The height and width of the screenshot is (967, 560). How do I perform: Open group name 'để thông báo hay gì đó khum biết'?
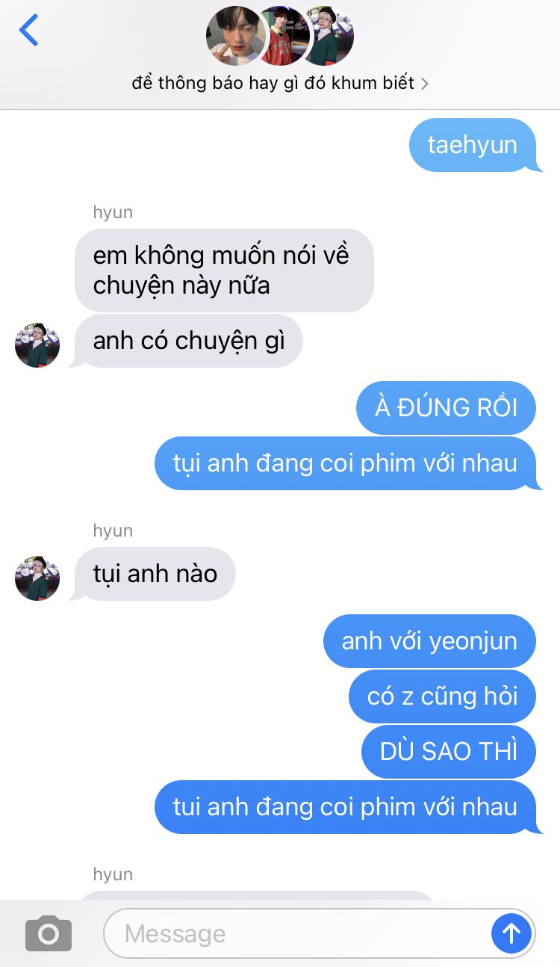tap(273, 83)
